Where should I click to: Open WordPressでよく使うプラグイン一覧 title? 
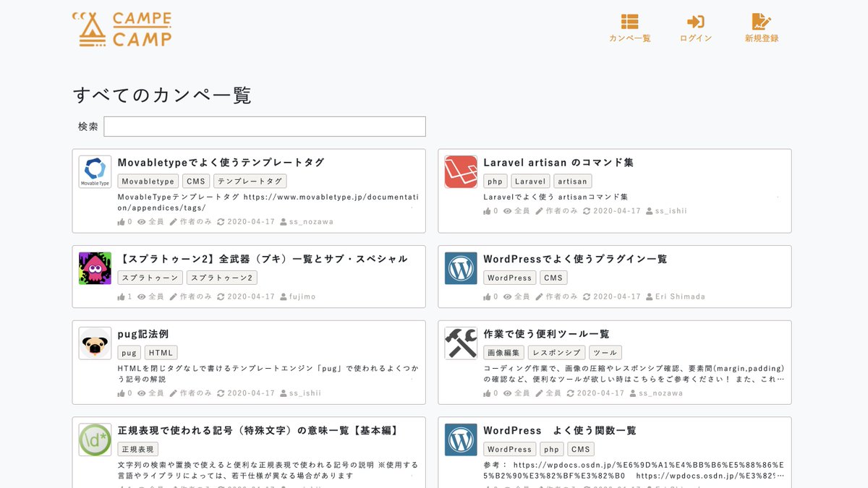pyautogui.click(x=575, y=259)
